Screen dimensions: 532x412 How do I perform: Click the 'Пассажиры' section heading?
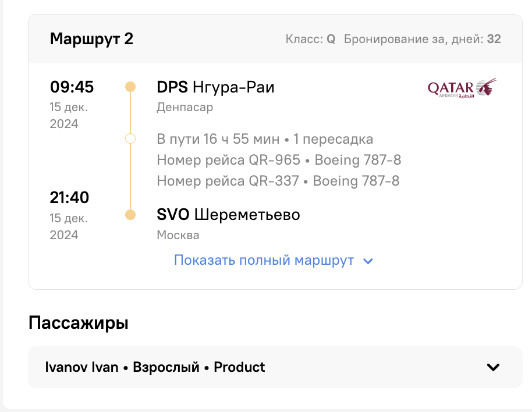coord(79,322)
